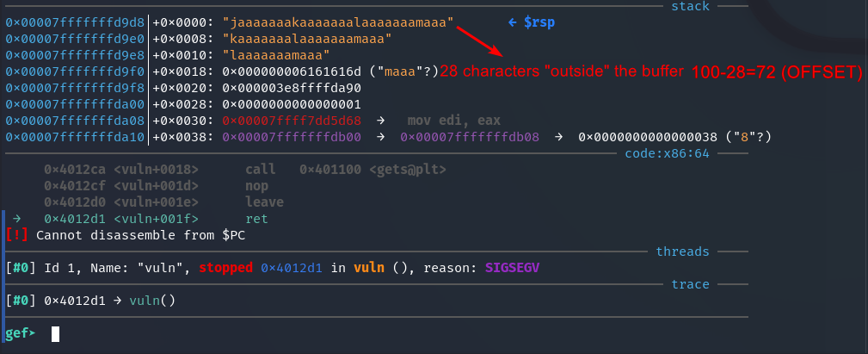
Task: Click the arrow in the trace line before vuln()
Action: (120, 301)
